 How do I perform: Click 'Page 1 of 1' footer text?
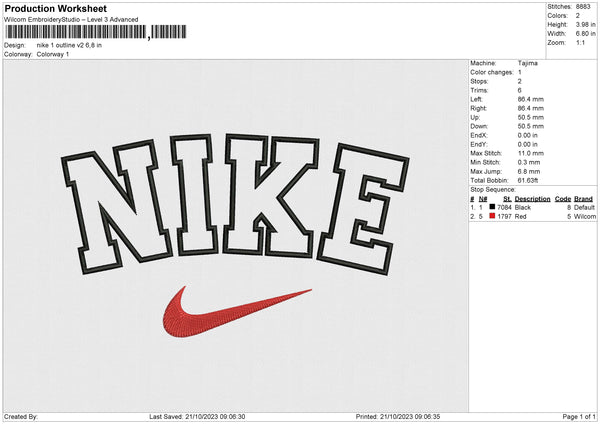click(x=579, y=417)
